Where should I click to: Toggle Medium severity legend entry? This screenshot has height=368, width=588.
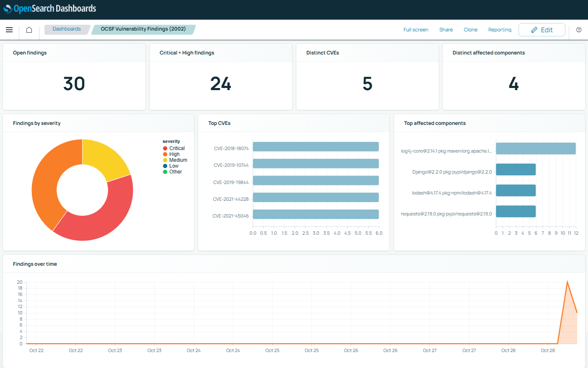click(x=175, y=160)
